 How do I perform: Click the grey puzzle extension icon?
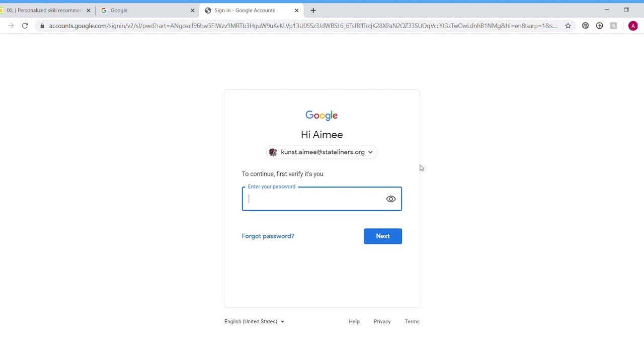click(613, 26)
